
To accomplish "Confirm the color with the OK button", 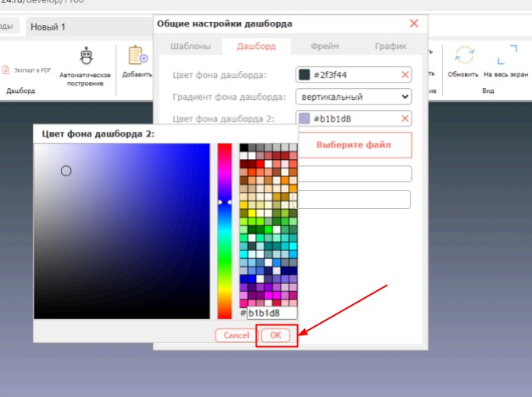I will coord(275,335).
